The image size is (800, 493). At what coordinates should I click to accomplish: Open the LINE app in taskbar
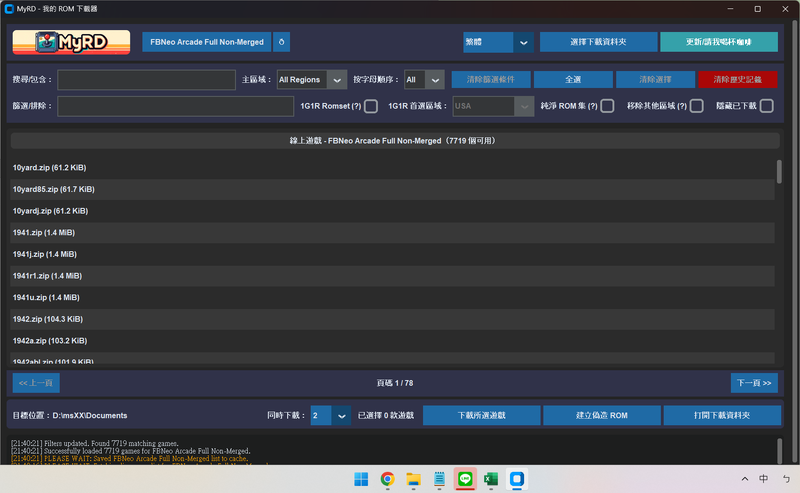465,479
